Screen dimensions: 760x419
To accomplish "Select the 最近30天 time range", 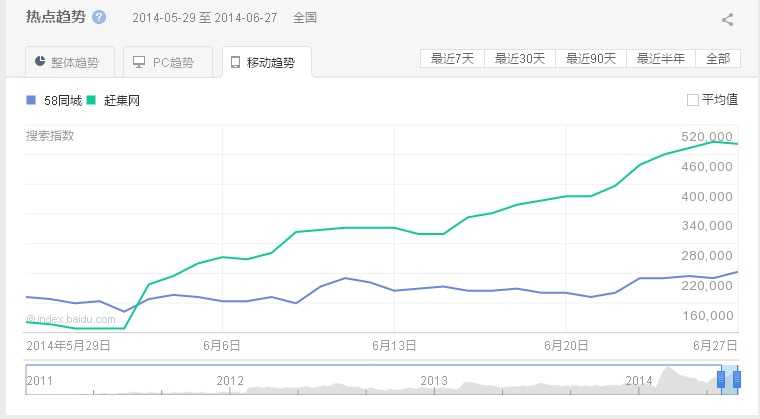I will (x=520, y=58).
